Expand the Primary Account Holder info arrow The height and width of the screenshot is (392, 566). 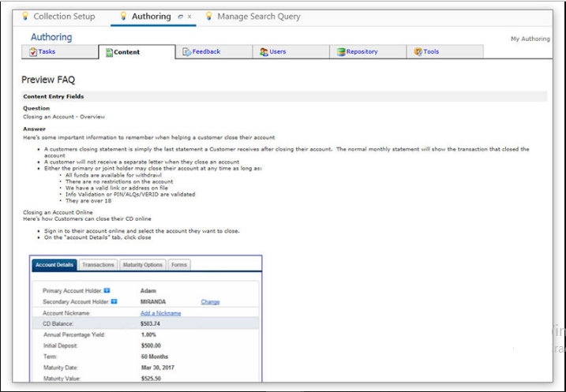[107, 290]
